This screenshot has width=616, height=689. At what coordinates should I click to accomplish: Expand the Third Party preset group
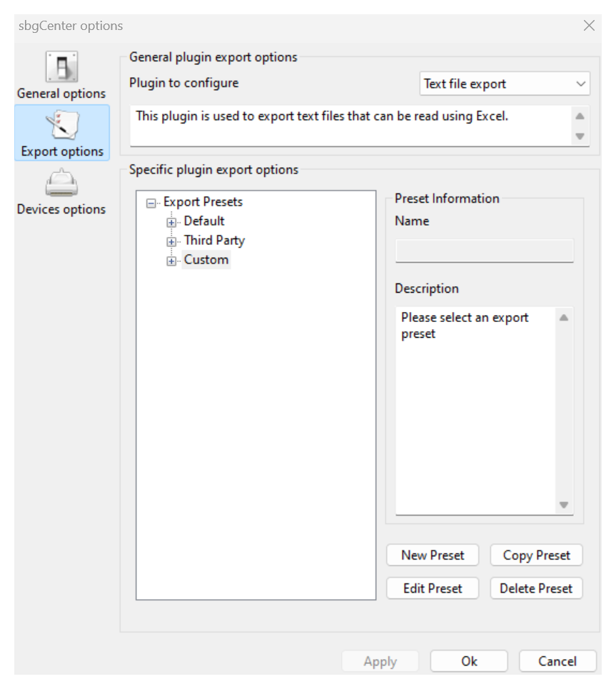pos(171,241)
